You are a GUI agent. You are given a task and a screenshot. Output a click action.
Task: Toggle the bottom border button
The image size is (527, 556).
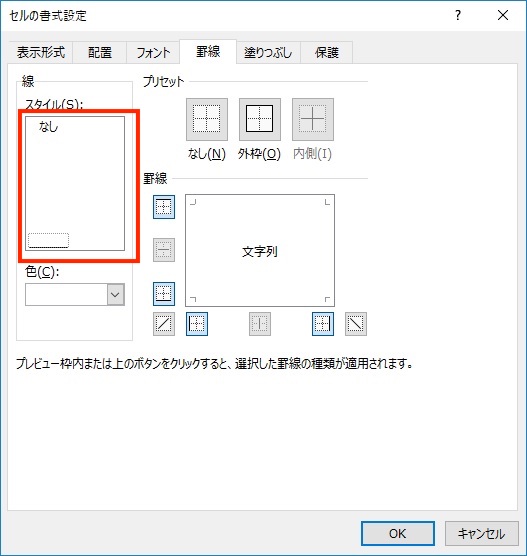point(164,294)
